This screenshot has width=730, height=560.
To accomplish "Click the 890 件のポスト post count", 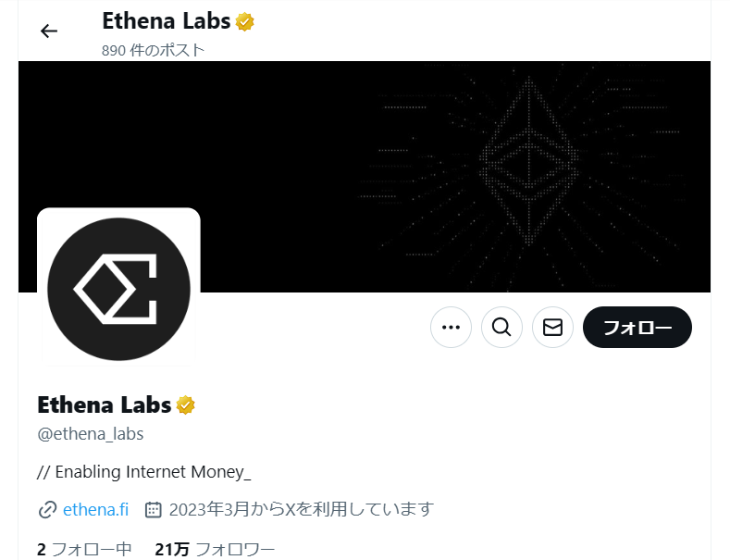I will [154, 50].
